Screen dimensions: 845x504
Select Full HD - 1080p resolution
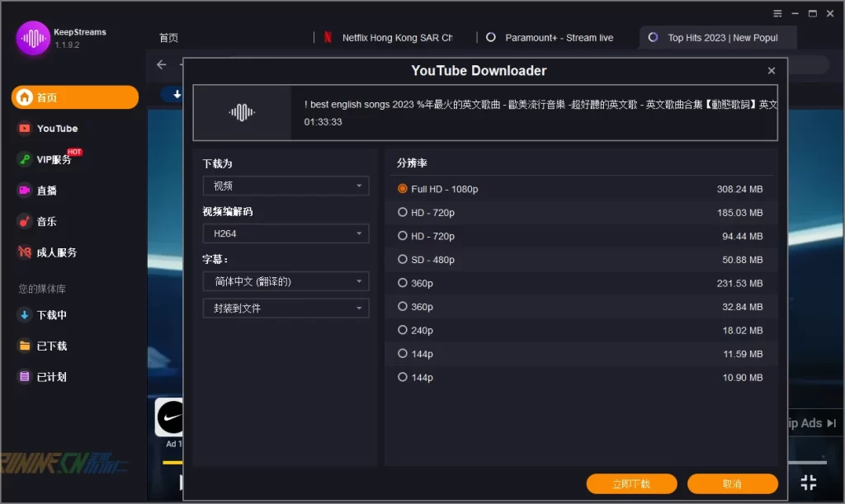click(x=403, y=189)
